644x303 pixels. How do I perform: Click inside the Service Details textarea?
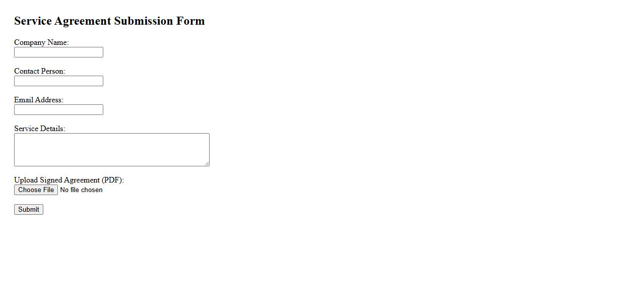111,150
